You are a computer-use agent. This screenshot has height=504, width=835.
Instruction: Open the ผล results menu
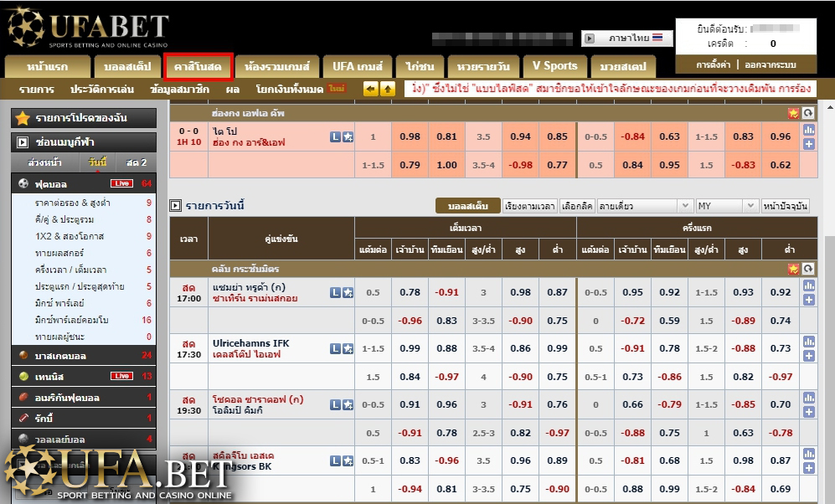click(x=232, y=90)
